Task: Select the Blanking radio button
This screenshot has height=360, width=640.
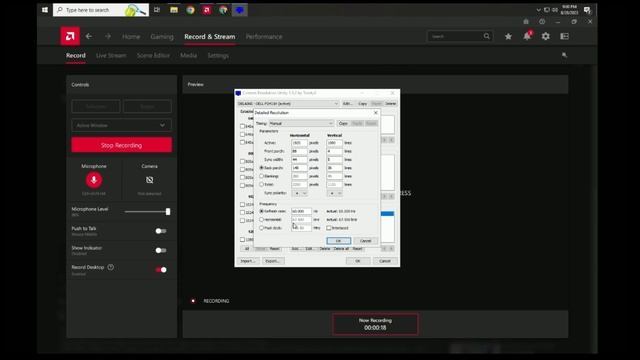Action: point(262,176)
